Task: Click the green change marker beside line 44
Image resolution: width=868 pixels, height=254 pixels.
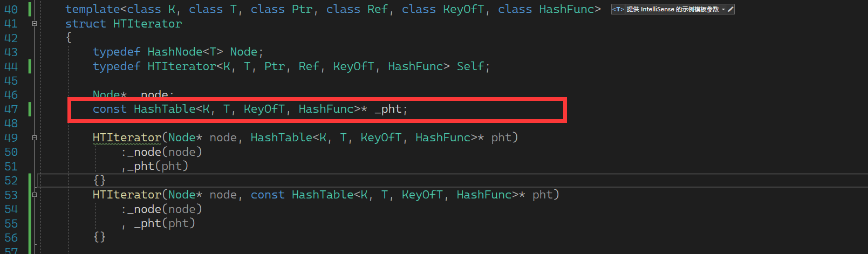Action: click(x=30, y=66)
